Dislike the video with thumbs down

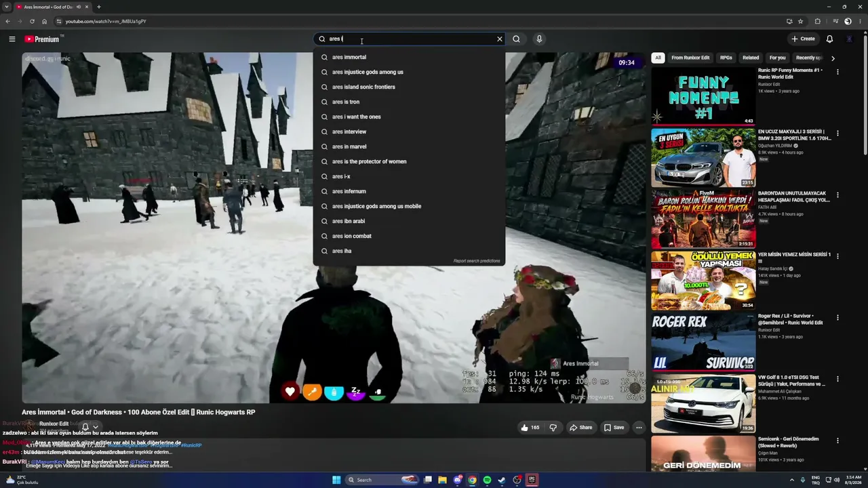(553, 428)
